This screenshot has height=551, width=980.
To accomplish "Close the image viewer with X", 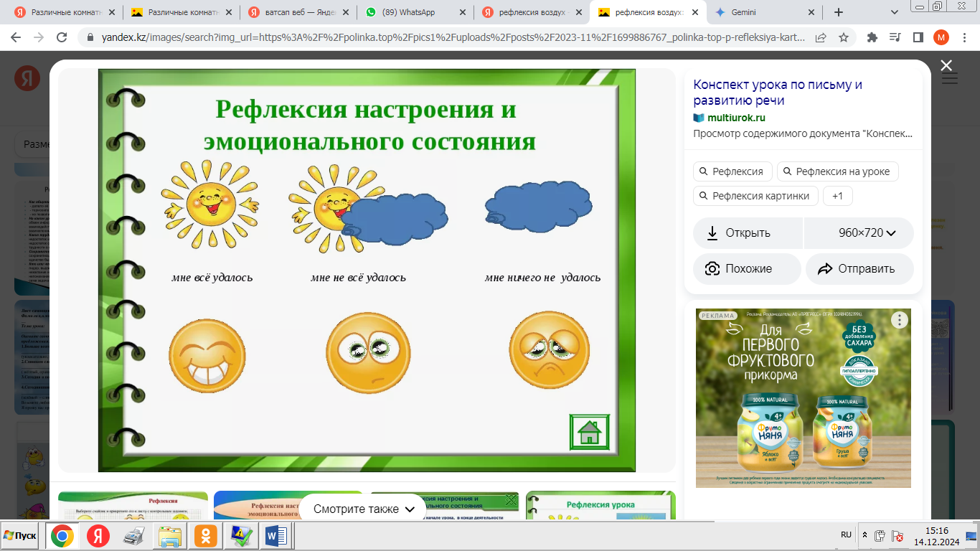I will click(x=946, y=66).
